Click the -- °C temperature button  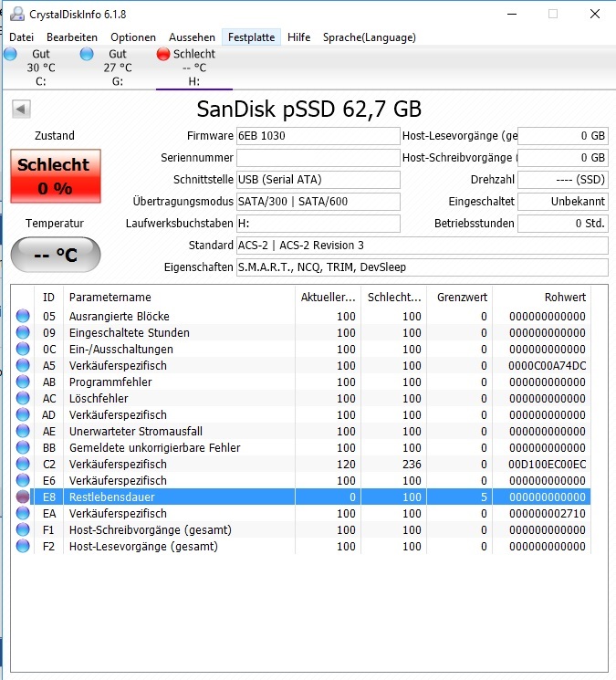[56, 255]
